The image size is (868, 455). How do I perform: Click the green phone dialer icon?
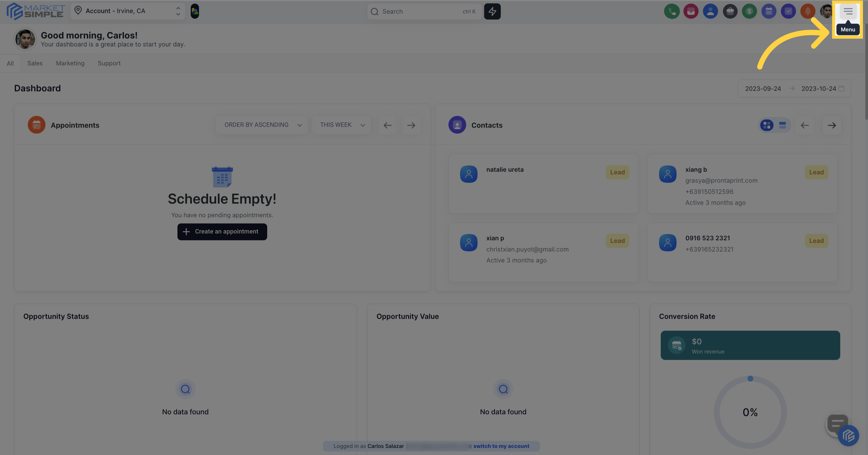pyautogui.click(x=672, y=12)
